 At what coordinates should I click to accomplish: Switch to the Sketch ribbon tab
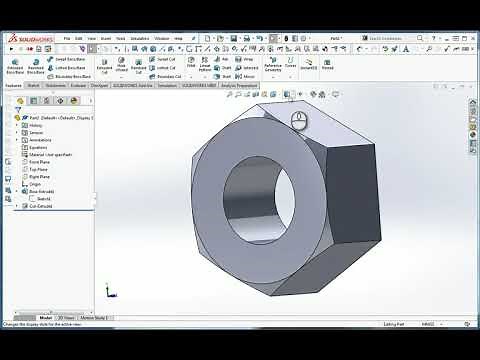33,86
